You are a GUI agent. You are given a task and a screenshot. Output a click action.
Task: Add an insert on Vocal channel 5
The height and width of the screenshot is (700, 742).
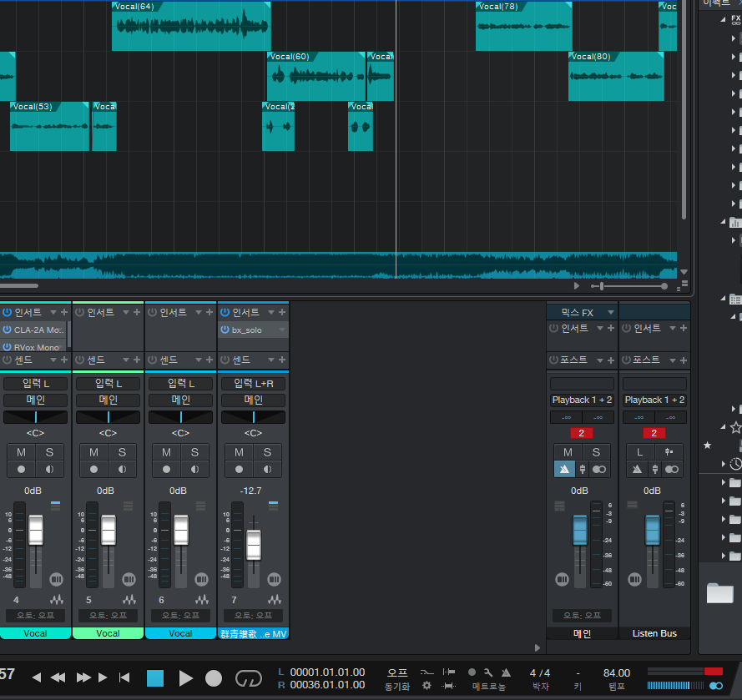pos(137,312)
